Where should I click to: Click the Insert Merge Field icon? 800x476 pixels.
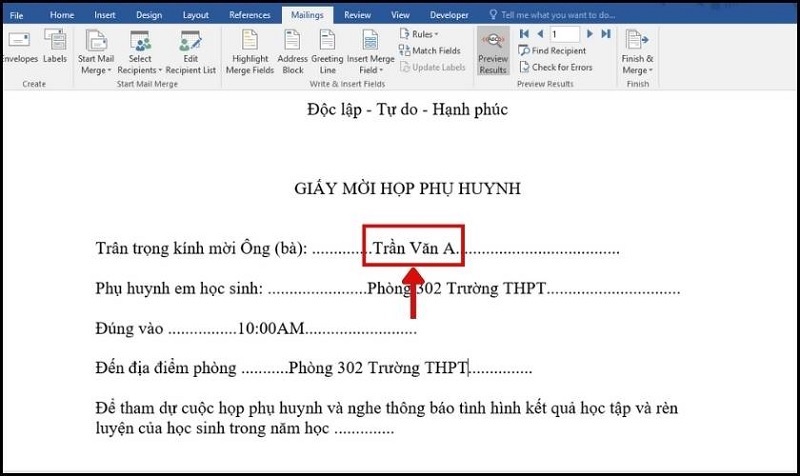370,41
